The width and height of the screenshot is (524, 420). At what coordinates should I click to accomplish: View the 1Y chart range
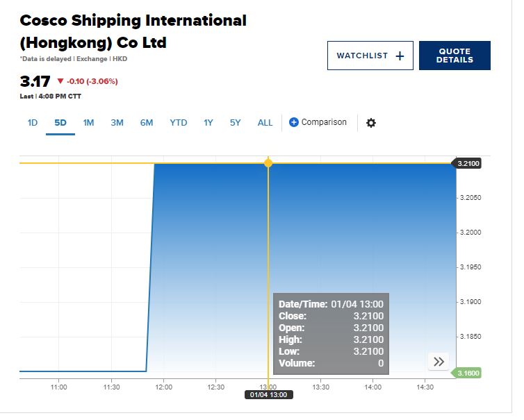[x=208, y=123]
